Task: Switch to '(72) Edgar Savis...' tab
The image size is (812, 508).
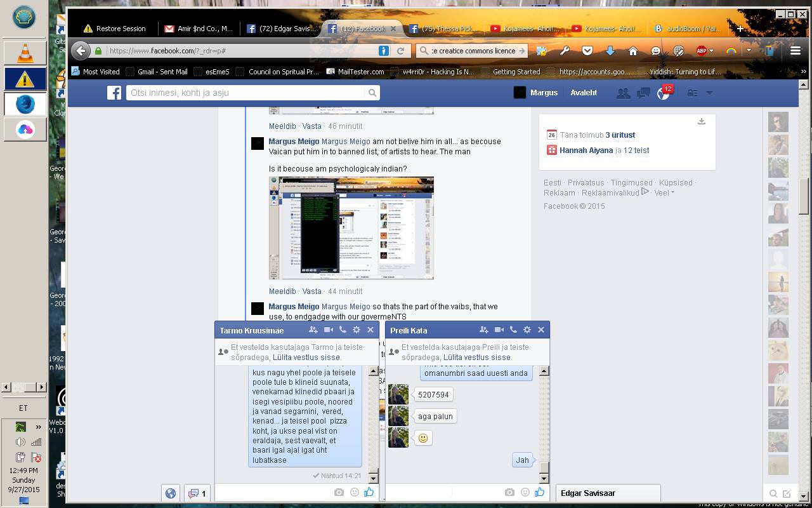Action: coord(281,29)
